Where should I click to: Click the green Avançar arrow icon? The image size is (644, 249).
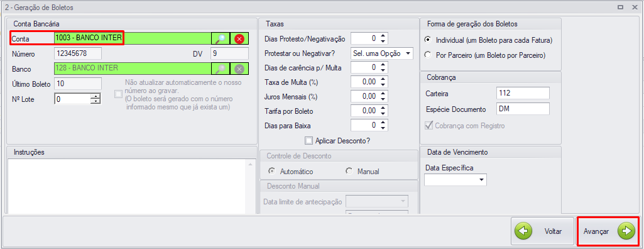pos(626,231)
